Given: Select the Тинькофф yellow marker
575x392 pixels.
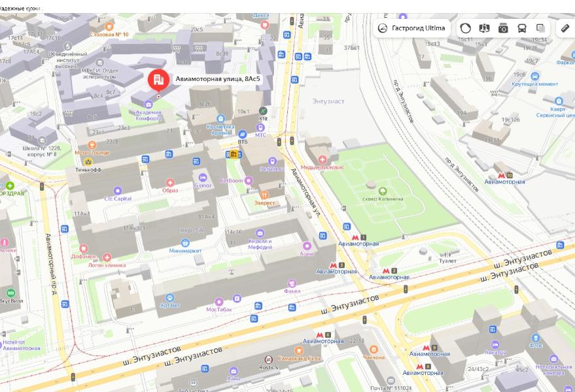Looking at the screenshot, I should (x=88, y=162).
